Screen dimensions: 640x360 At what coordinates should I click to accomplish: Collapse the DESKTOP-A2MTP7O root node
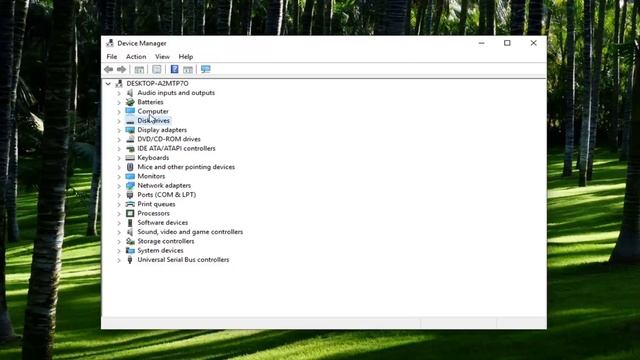[108, 84]
